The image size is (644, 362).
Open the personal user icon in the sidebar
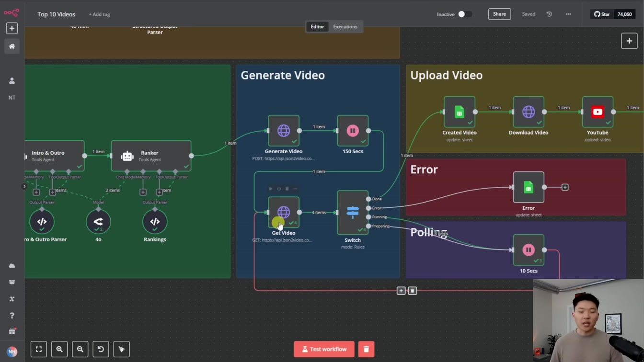12,81
